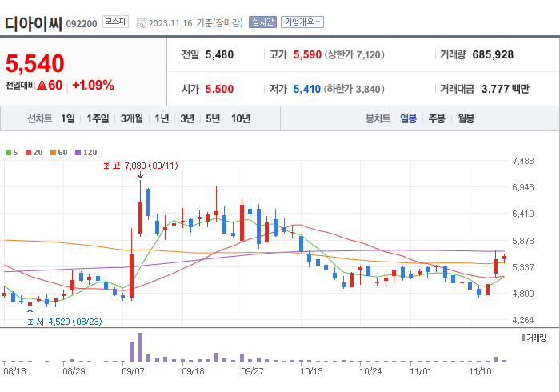The image size is (560, 392).
Task: Select the 1년 line chart tab
Action: coord(162,118)
